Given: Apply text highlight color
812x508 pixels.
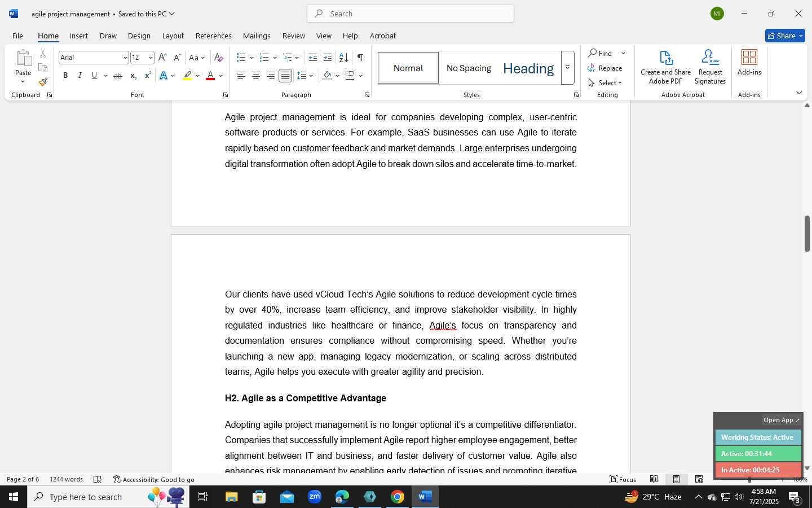Looking at the screenshot, I should tap(187, 76).
